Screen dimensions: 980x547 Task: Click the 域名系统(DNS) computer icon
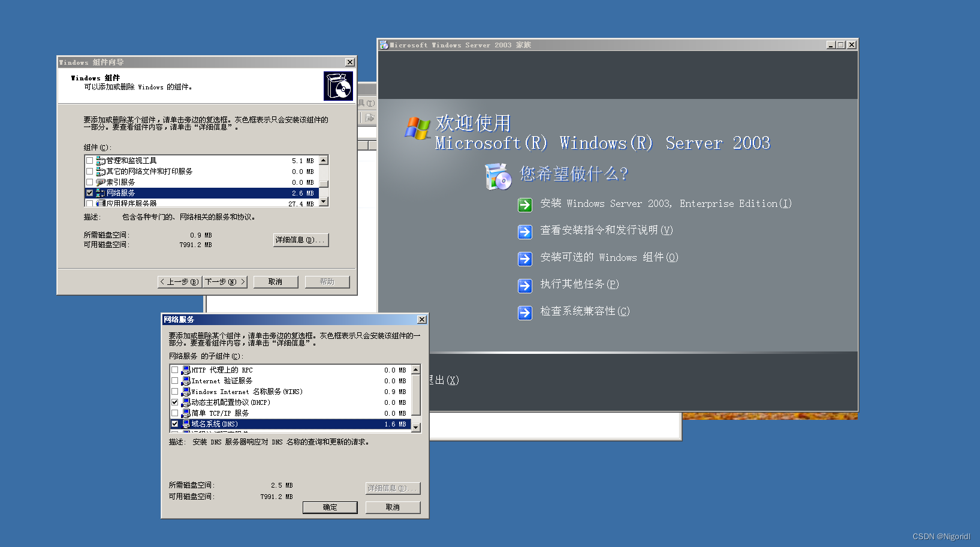click(x=186, y=424)
